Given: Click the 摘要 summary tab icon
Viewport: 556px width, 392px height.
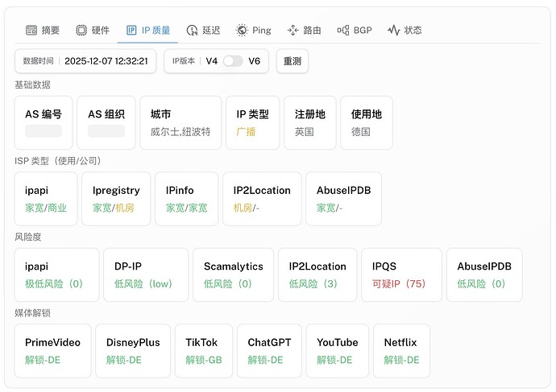Looking at the screenshot, I should [31, 30].
